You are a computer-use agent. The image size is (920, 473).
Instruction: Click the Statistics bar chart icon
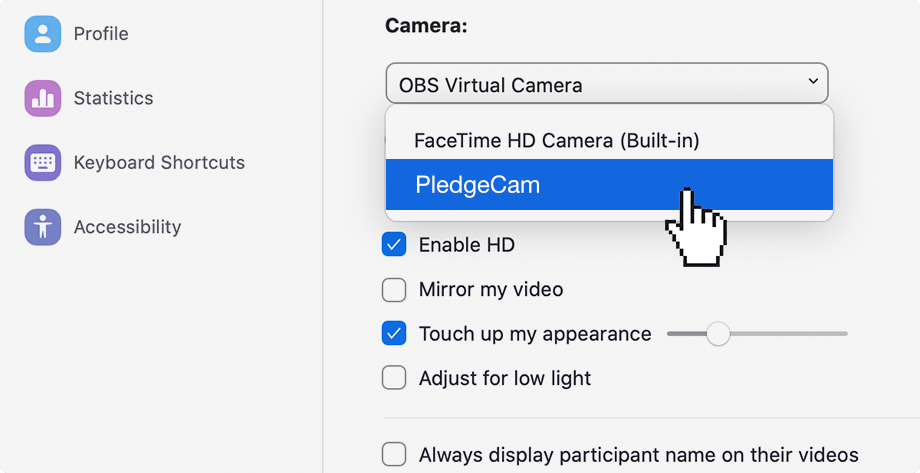(42, 98)
